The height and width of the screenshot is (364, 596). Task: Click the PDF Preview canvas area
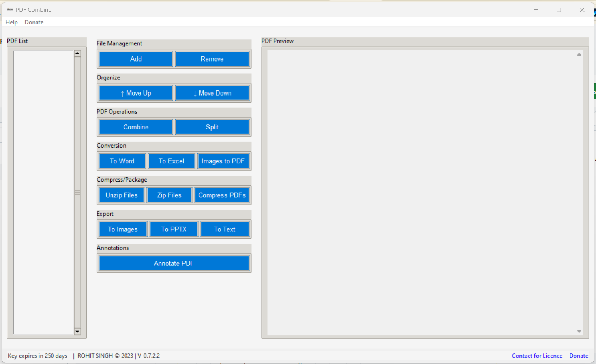[x=421, y=192]
